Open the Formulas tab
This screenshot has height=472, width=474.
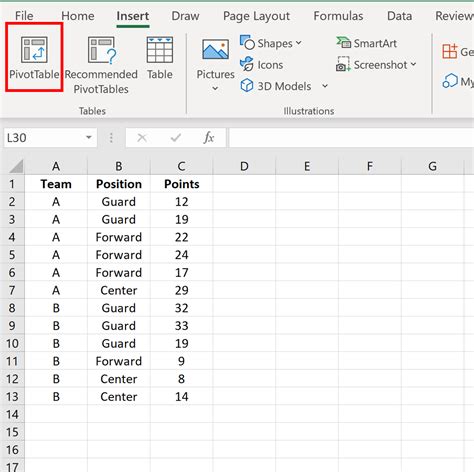coord(338,16)
